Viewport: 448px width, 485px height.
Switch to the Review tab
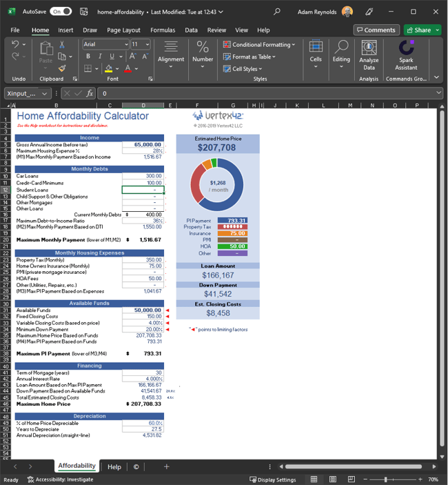(x=216, y=30)
